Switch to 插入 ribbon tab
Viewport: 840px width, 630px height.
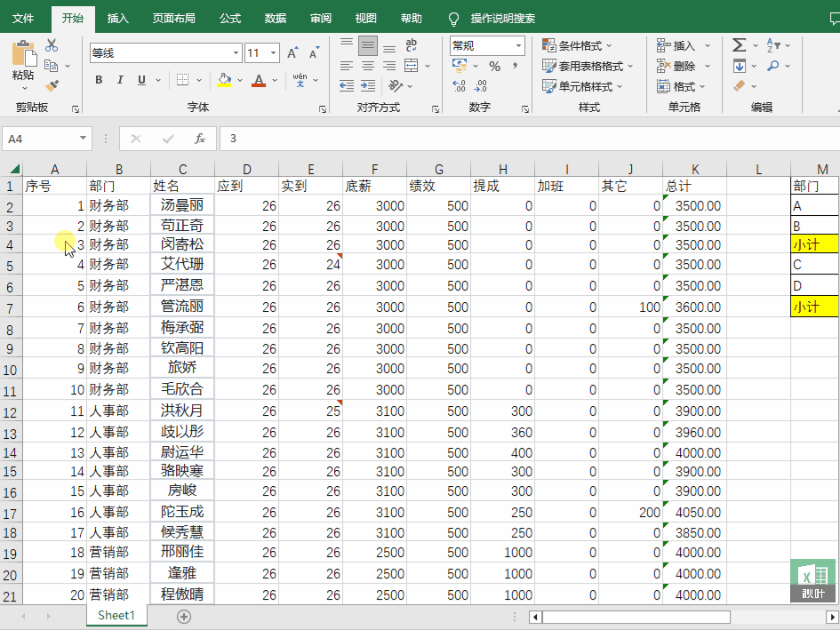click(118, 18)
